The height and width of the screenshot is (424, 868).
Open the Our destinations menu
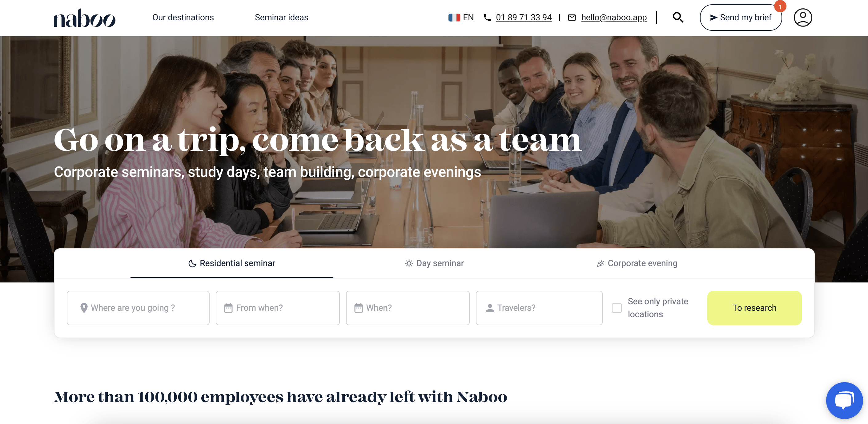pos(183,18)
